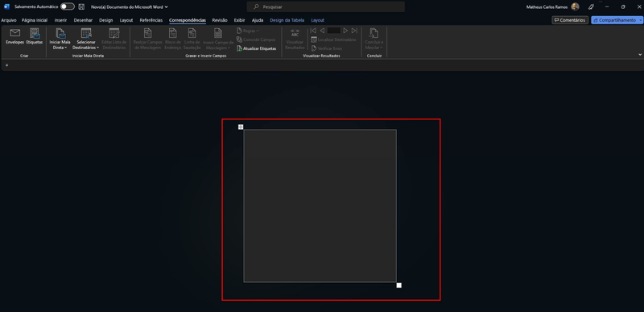Image resolution: width=644 pixels, height=312 pixels.
Task: Click inside the label table cell
Action: pyautogui.click(x=320, y=206)
